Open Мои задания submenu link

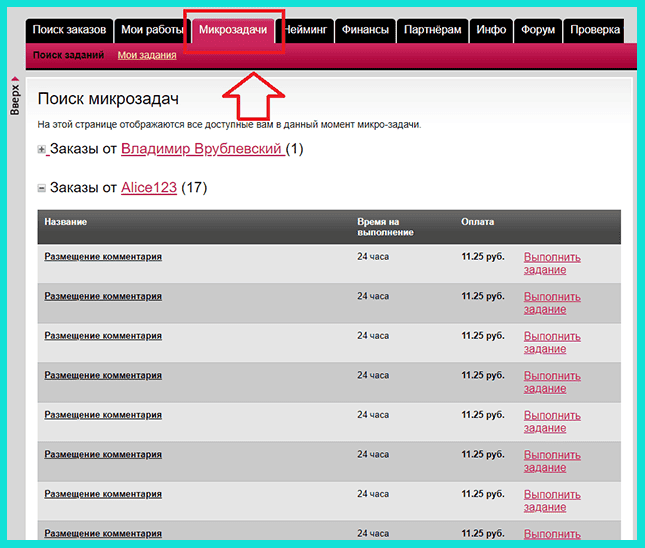tap(147, 55)
